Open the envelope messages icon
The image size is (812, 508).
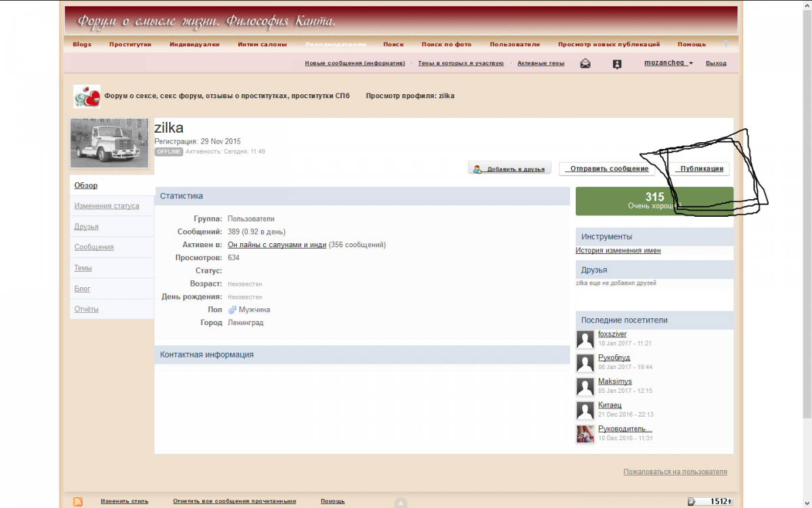(x=585, y=64)
